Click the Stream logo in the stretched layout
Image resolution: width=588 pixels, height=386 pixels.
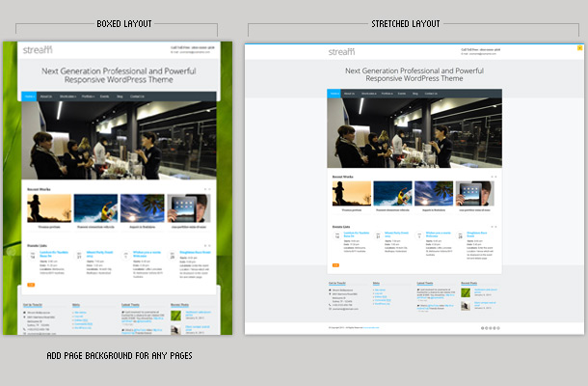[341, 51]
